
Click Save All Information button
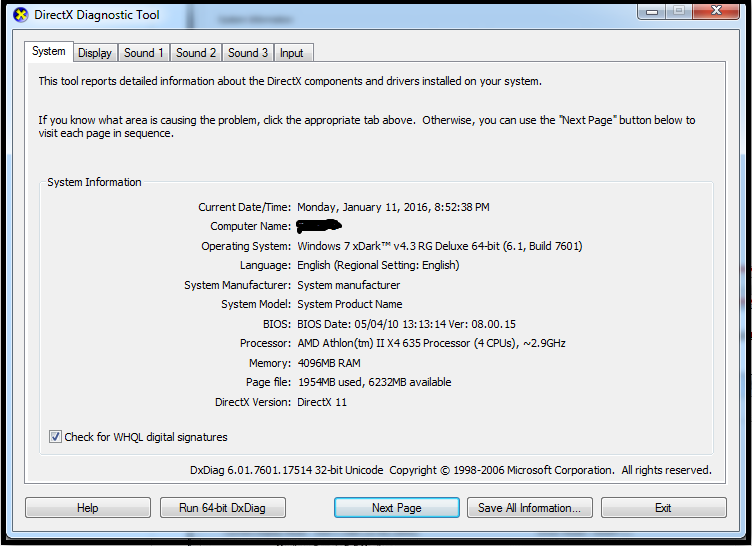tap(529, 508)
